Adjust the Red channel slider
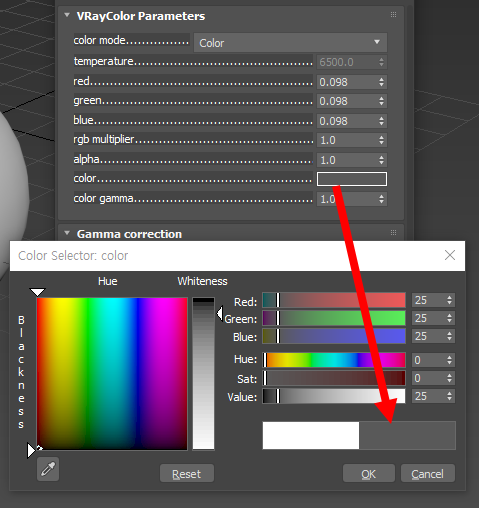The height and width of the screenshot is (508, 479). (x=334, y=300)
